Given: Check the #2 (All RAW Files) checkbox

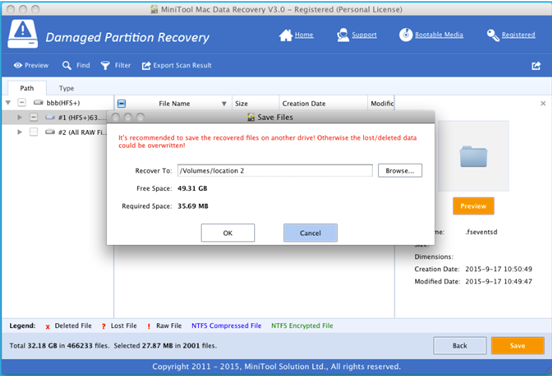Looking at the screenshot, I should [x=33, y=132].
